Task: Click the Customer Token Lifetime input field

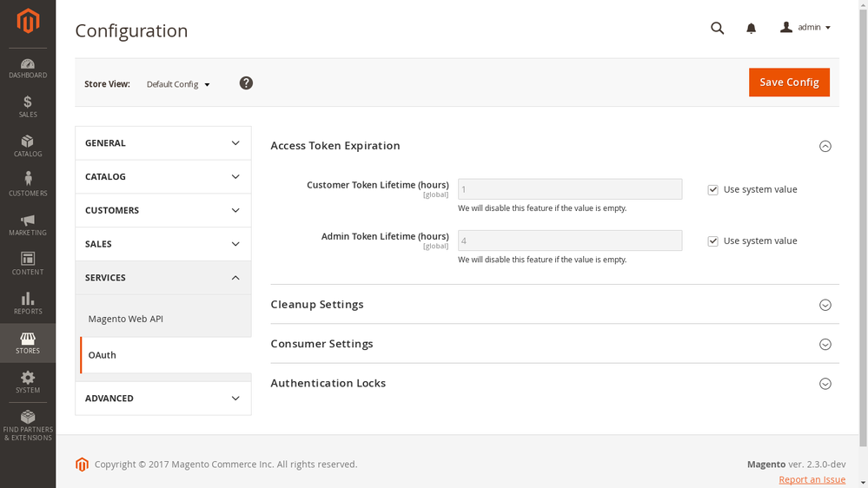Action: point(569,189)
